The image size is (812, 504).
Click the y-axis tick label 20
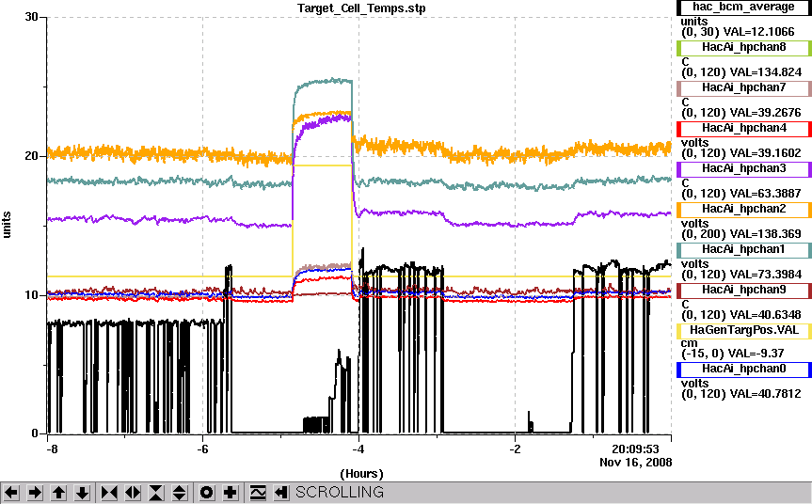click(x=32, y=156)
